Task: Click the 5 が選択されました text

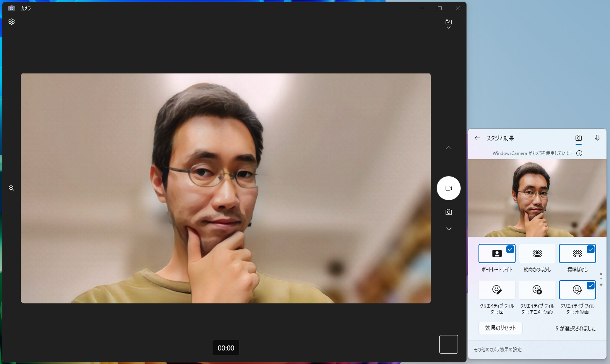Action: (x=576, y=328)
